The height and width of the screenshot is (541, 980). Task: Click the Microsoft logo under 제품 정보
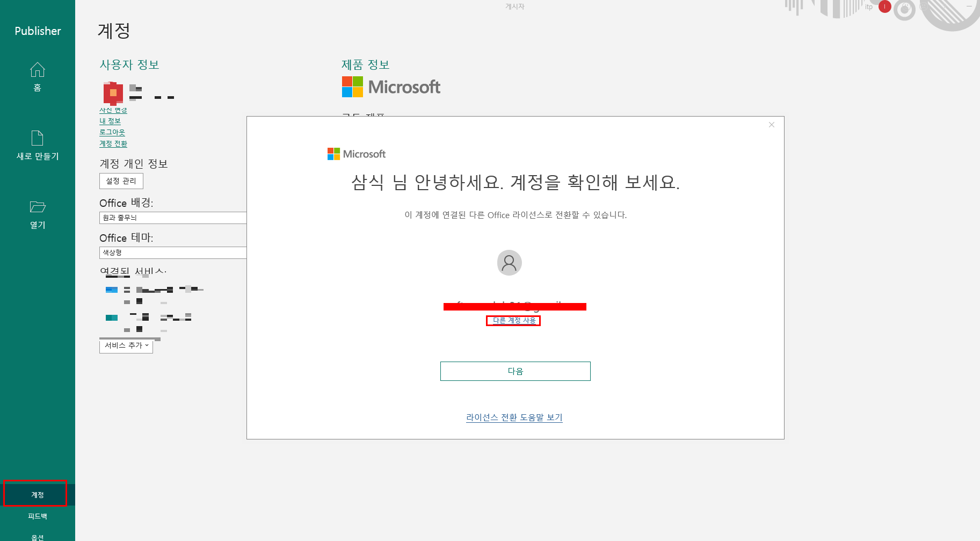coord(391,87)
